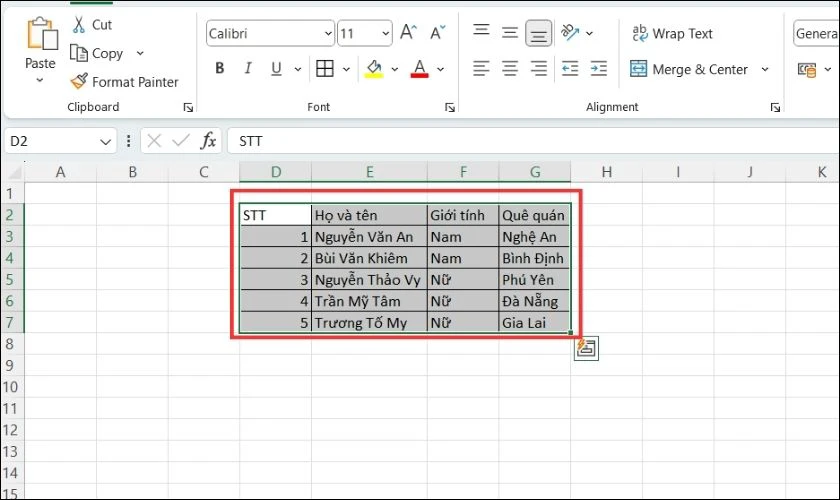Expand the Copy dropdown arrow
840x500 pixels.
[140, 53]
